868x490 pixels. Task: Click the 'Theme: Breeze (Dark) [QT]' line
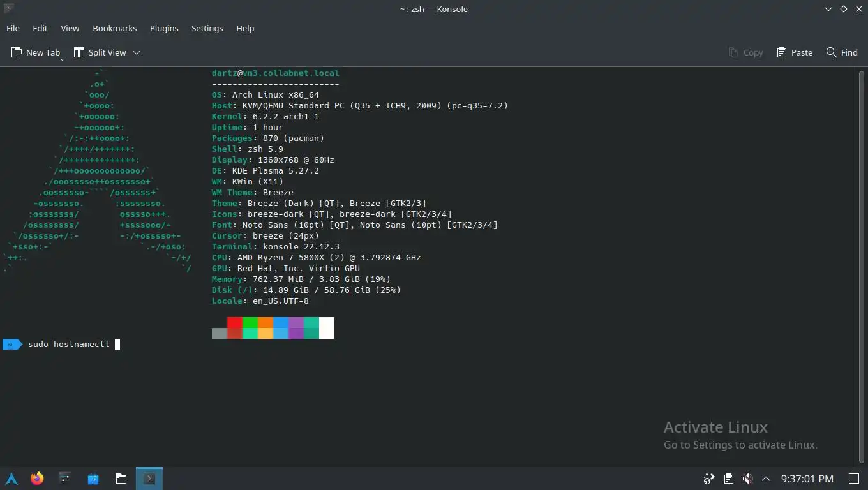(x=319, y=204)
